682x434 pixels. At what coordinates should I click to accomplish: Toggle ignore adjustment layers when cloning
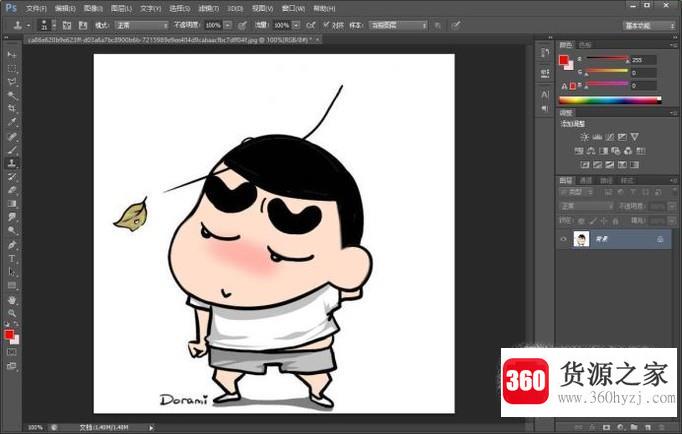tap(438, 25)
